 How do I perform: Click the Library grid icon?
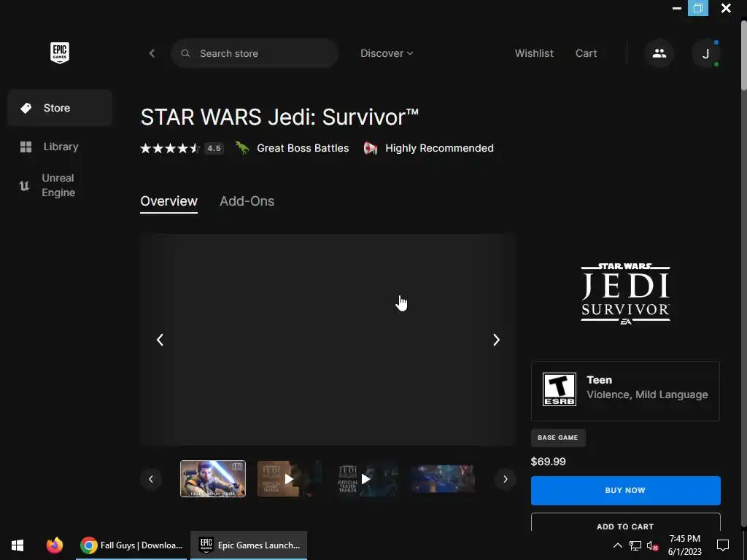pos(26,147)
